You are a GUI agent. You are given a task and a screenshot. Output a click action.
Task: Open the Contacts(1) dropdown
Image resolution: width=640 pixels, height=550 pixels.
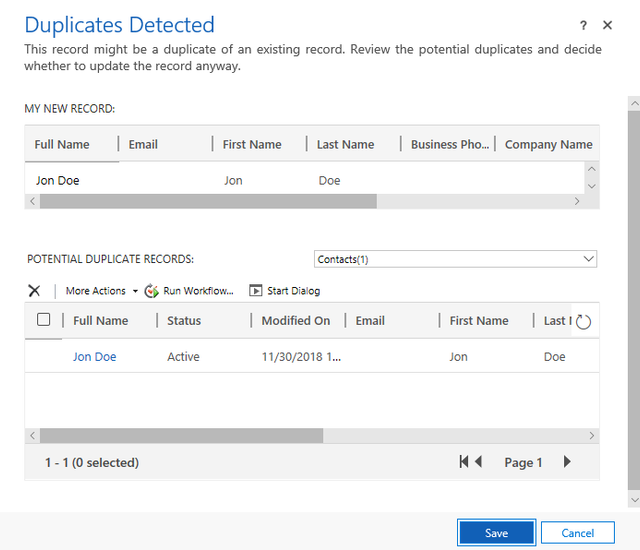coord(455,259)
